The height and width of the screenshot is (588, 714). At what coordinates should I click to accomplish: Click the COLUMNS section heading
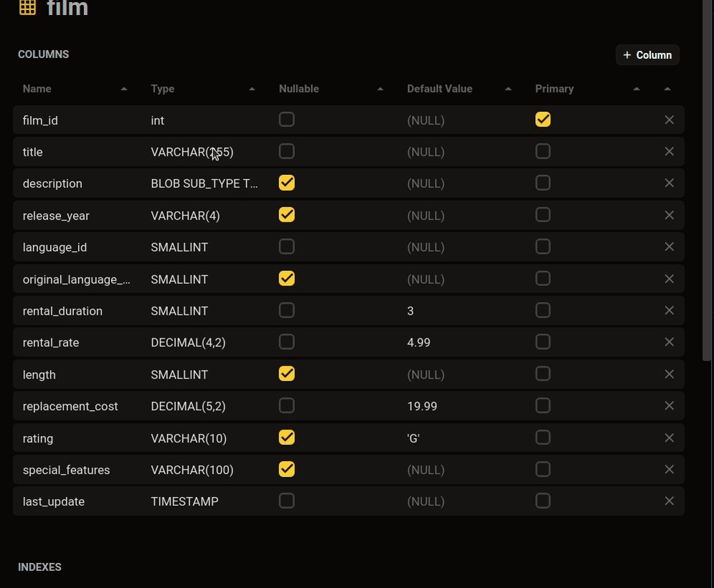click(x=43, y=54)
